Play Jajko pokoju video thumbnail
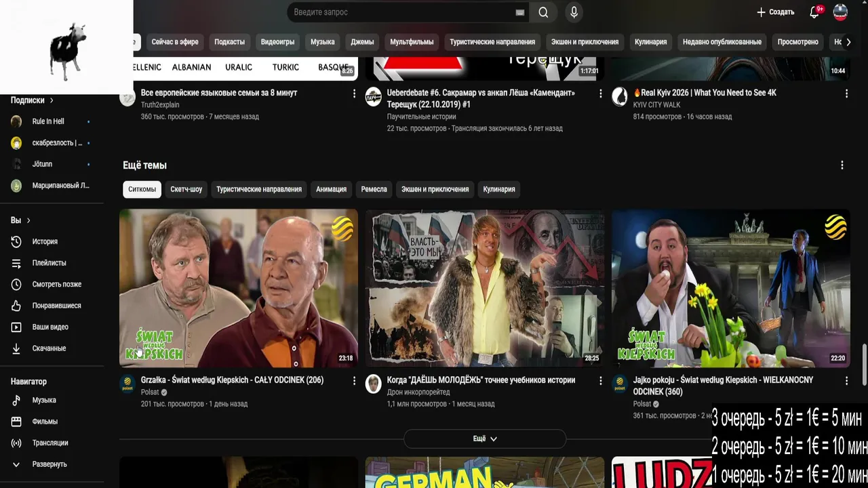 coord(731,288)
